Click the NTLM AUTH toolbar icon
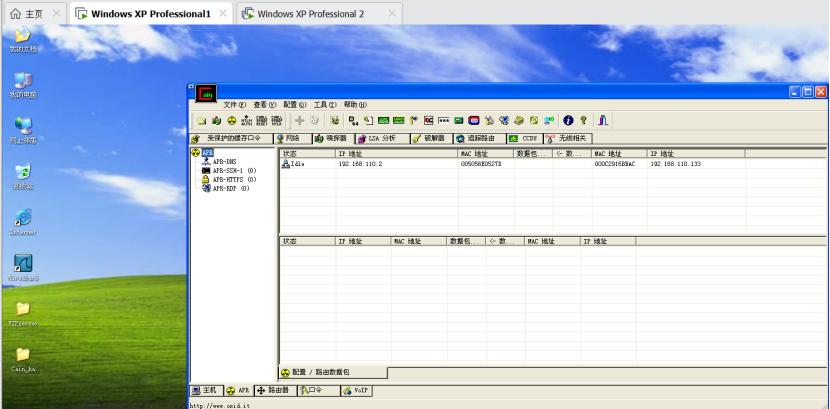Image resolution: width=830 pixels, height=409 pixels. click(x=247, y=121)
